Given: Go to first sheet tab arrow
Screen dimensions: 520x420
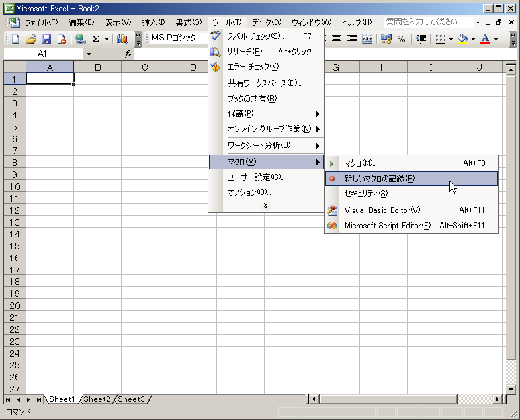Looking at the screenshot, I should 8,399.
